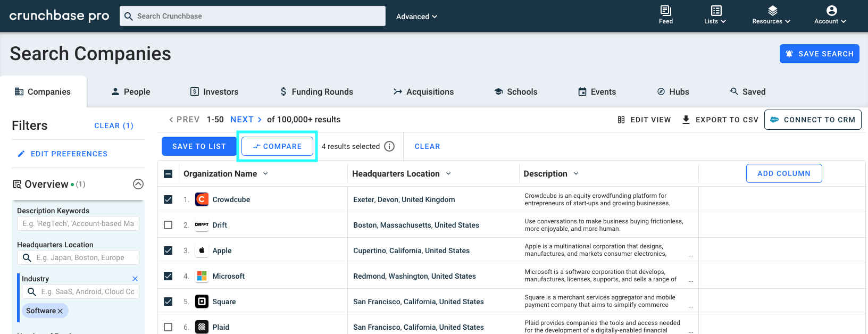This screenshot has height=334, width=868.
Task: Uncheck the Microsoft row checkbox
Action: pyautogui.click(x=168, y=276)
